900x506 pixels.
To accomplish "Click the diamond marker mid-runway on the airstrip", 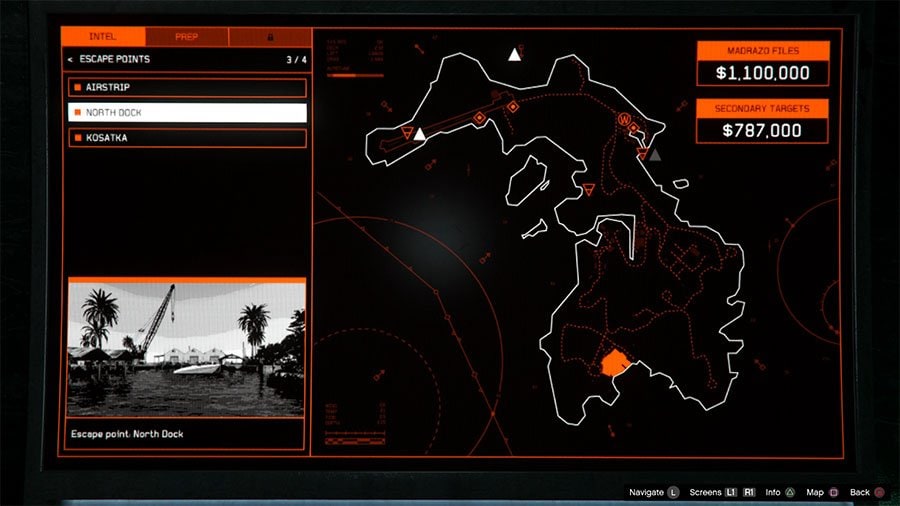I will (x=479, y=118).
